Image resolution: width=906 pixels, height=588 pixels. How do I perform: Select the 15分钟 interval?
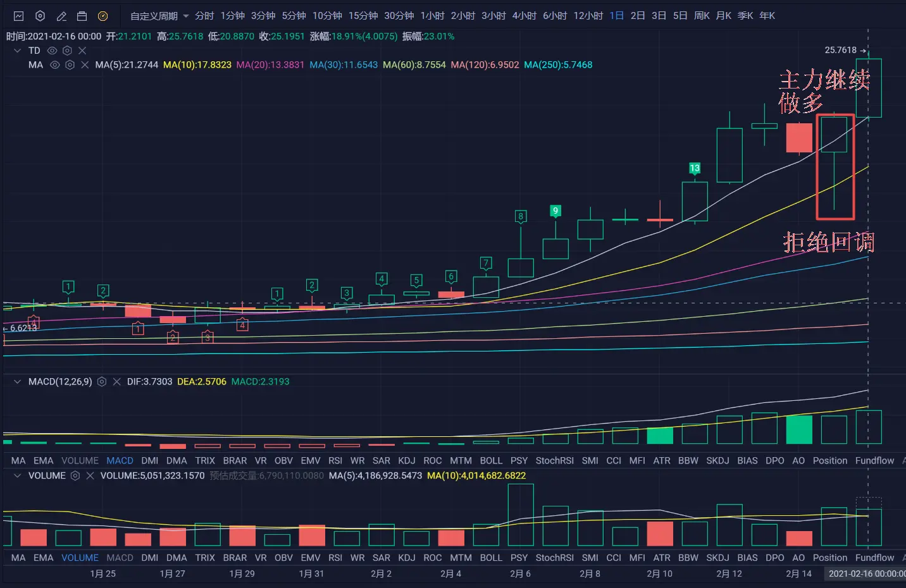(x=363, y=16)
